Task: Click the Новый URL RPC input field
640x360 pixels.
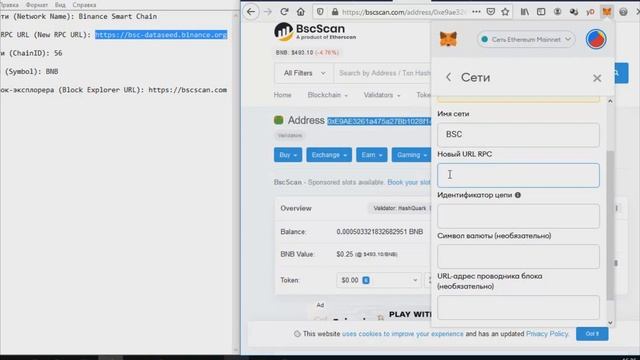Action: tap(518, 176)
